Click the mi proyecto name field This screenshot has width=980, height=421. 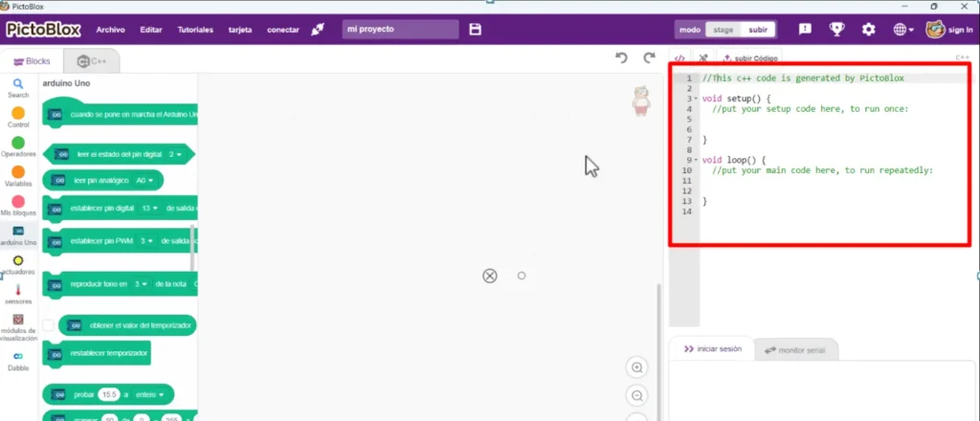(x=399, y=30)
